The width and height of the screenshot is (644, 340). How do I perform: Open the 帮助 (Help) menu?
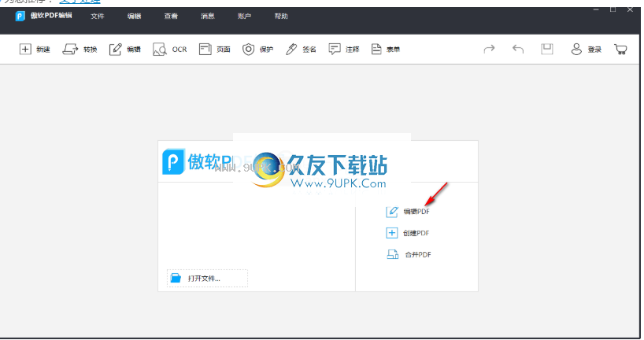tap(281, 16)
